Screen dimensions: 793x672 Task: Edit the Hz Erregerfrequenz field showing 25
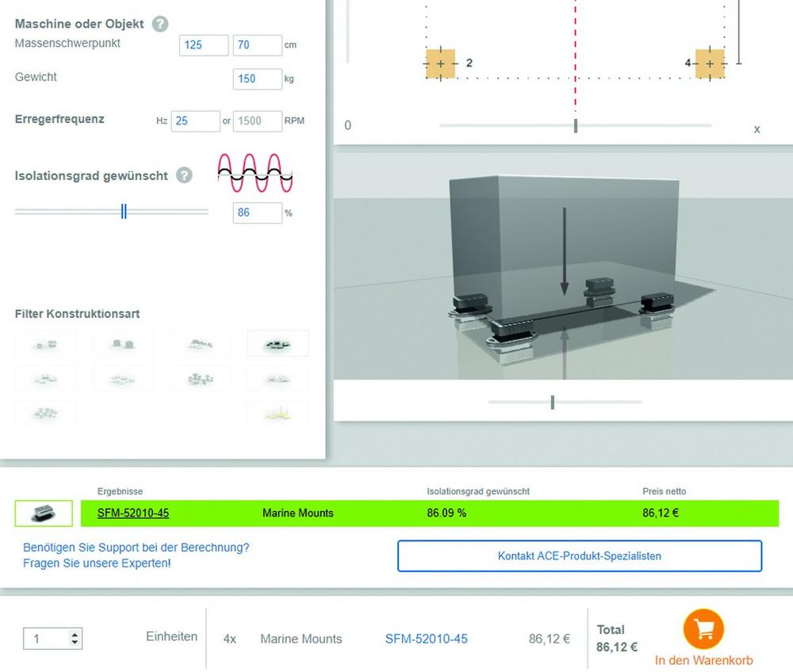tap(195, 120)
